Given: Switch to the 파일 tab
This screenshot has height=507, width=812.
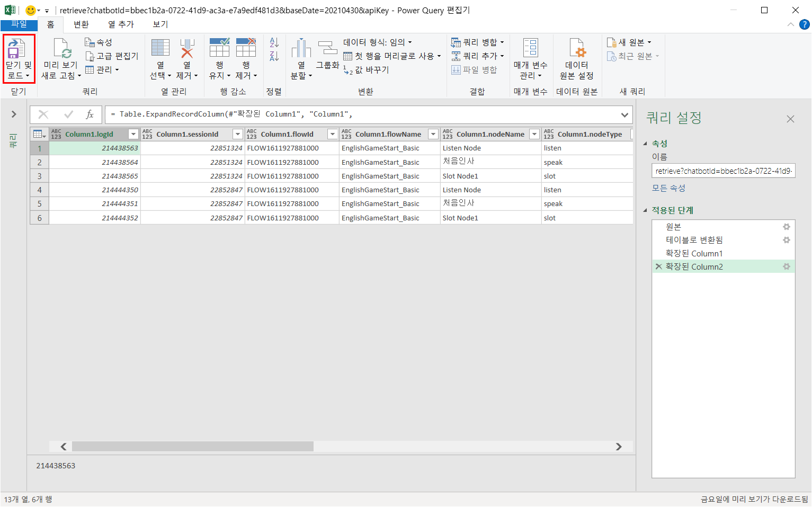Looking at the screenshot, I should point(19,24).
